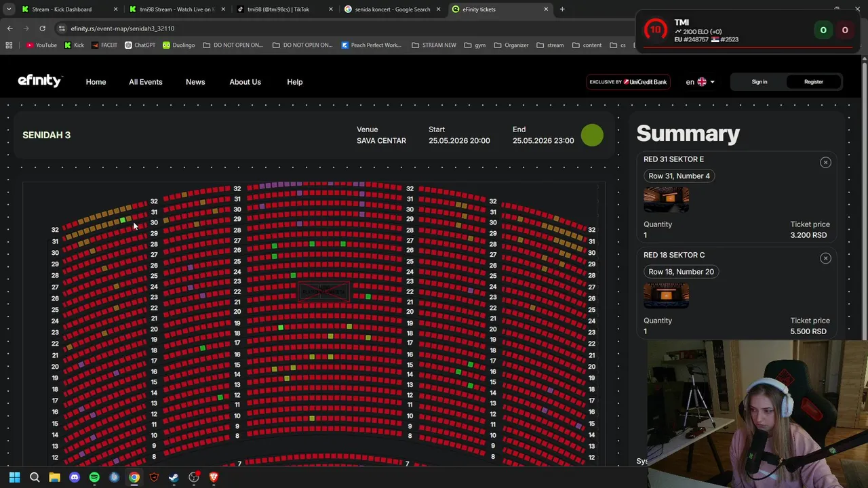Click the 3.200 RSD ticket price

click(808, 235)
